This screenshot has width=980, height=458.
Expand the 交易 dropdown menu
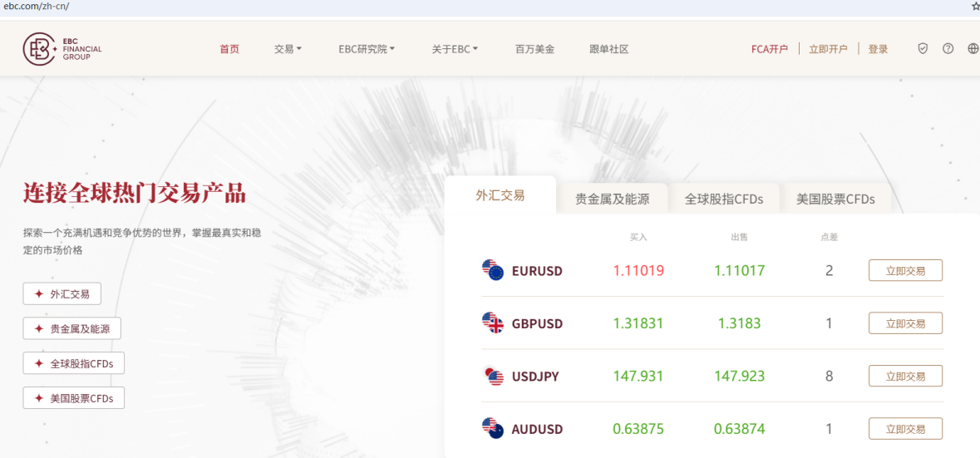(288, 49)
